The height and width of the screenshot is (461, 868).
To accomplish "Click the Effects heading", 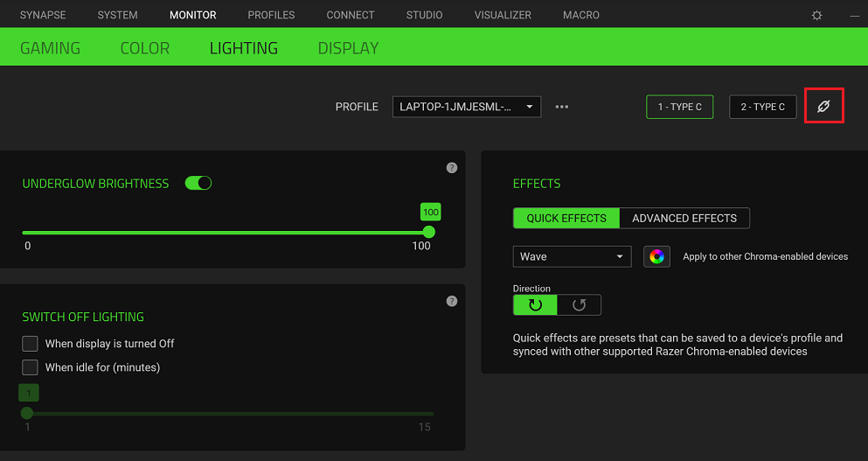I will pos(537,184).
